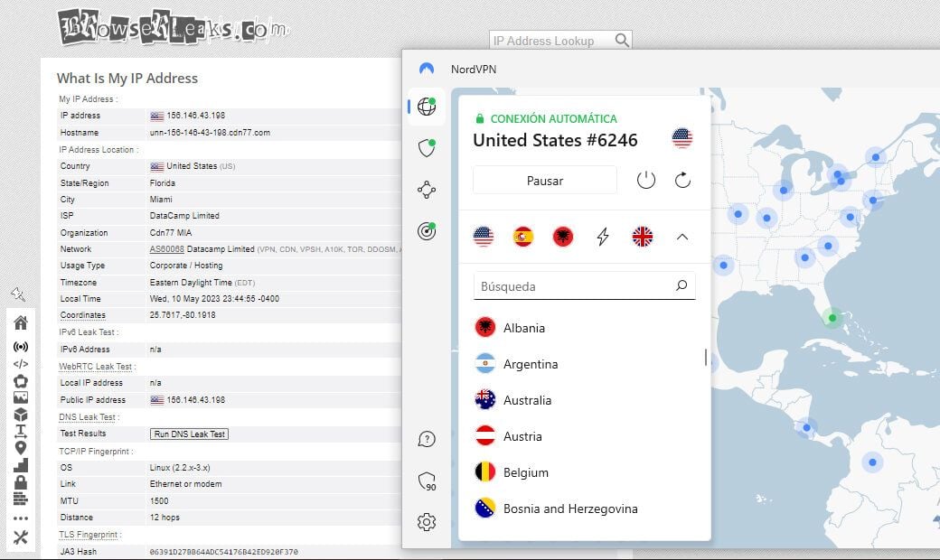This screenshot has height=560, width=940.
Task: Open the picture canvas icon in sidebar
Action: coord(21,397)
